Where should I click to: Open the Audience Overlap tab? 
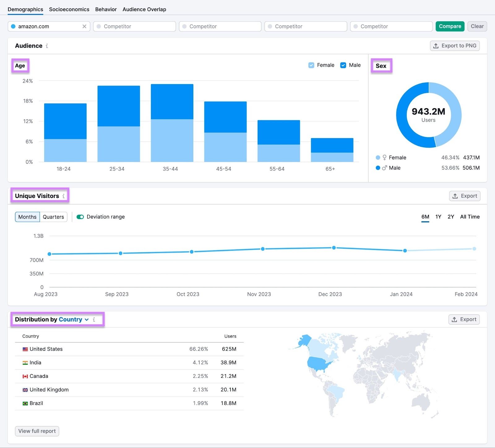[x=144, y=9]
